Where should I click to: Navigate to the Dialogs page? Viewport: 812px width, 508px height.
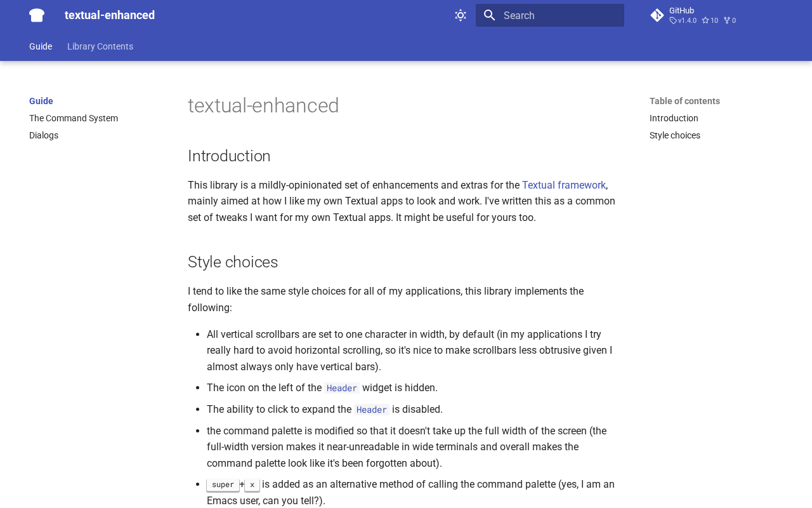pos(44,135)
